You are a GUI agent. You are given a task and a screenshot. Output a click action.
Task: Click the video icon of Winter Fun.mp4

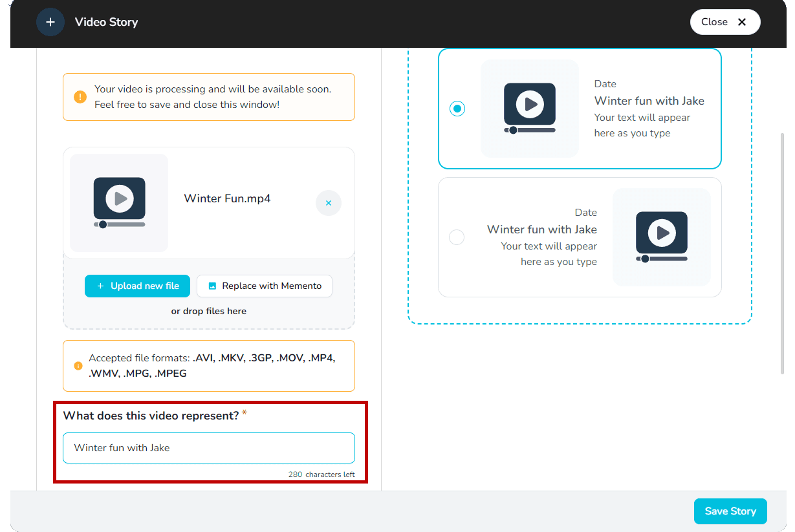120,202
